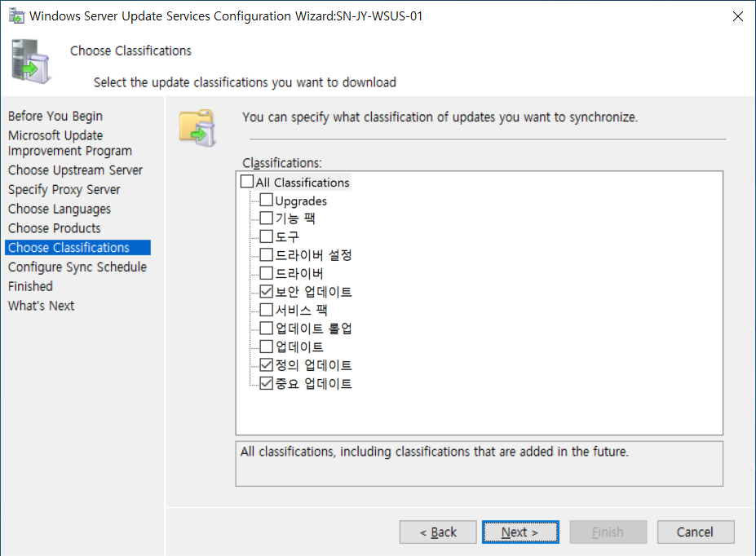Select the All Classifications label text
Image resolution: width=756 pixels, height=556 pixels.
tap(303, 183)
